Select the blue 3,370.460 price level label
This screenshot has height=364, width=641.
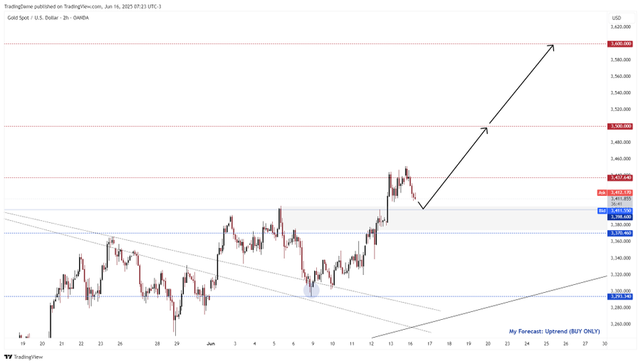[x=620, y=233]
